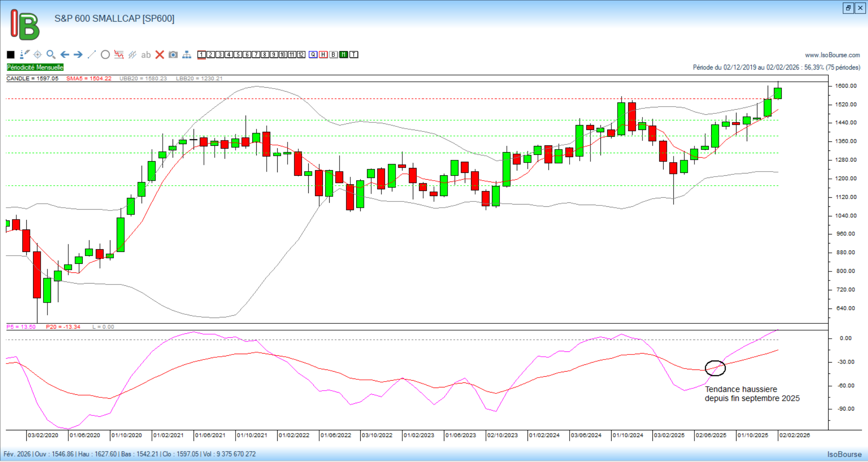Viewport: 868px width, 462px height.
Task: Click the circled crossover on the indicator
Action: point(715,368)
